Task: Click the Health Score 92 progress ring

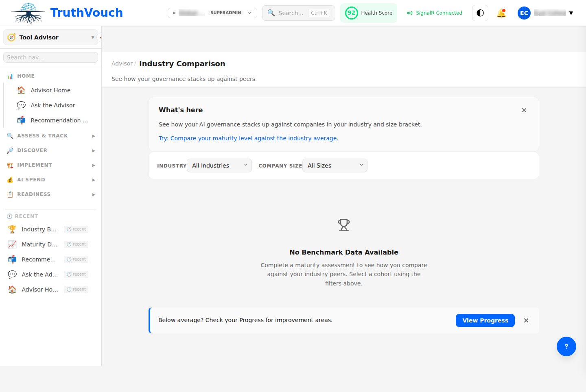Action: coord(351,13)
